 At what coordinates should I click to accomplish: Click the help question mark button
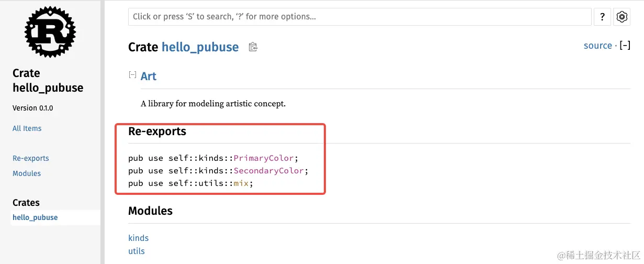click(x=602, y=17)
